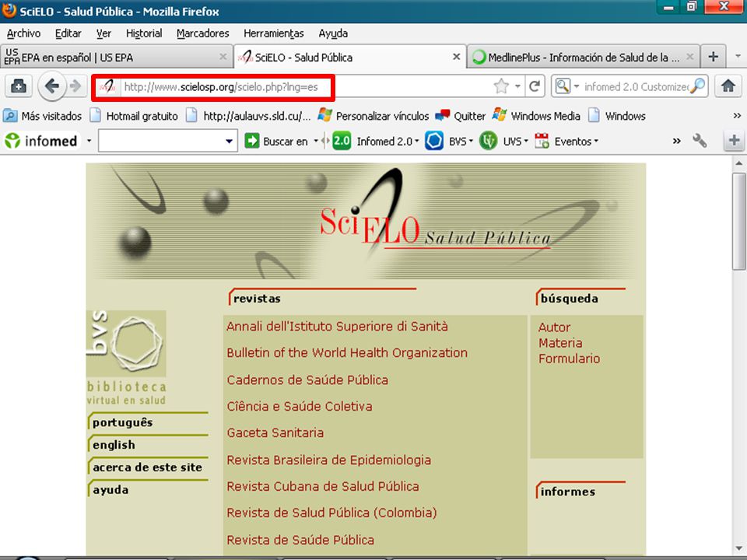Click the infomed toolbar logo
Viewport: 747px width, 560px height.
41,141
